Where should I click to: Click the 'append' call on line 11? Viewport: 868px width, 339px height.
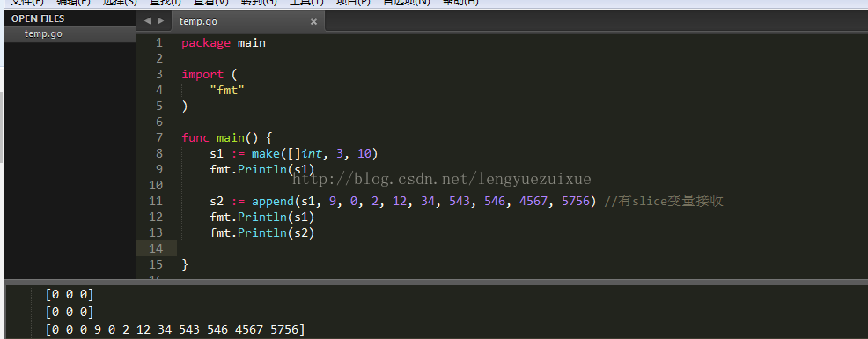click(273, 201)
